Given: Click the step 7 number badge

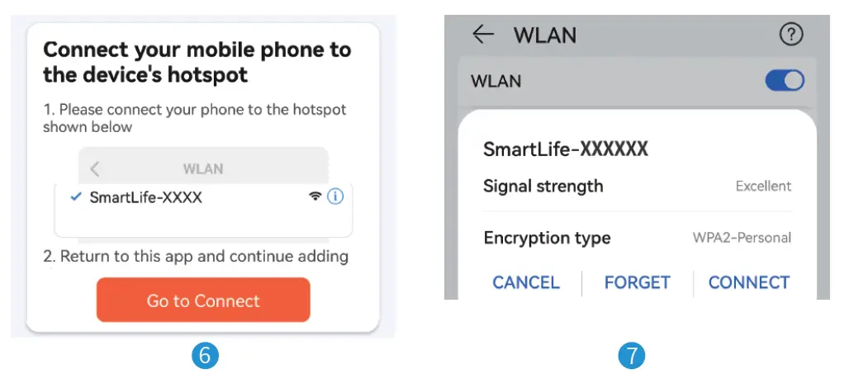Looking at the screenshot, I should pos(632,355).
